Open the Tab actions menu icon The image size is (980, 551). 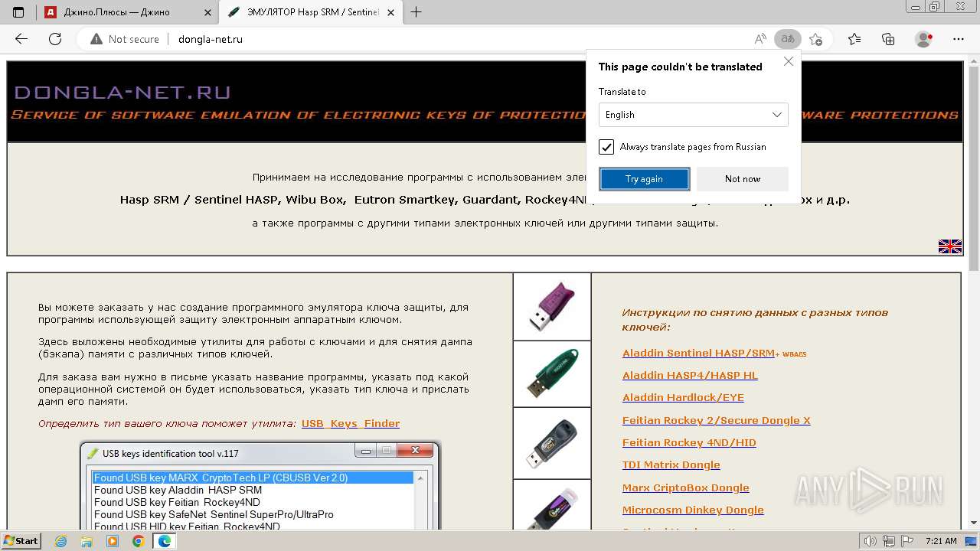18,11
